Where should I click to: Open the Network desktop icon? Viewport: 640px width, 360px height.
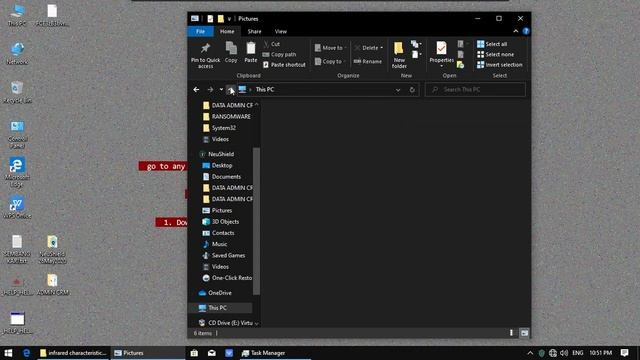[17, 53]
